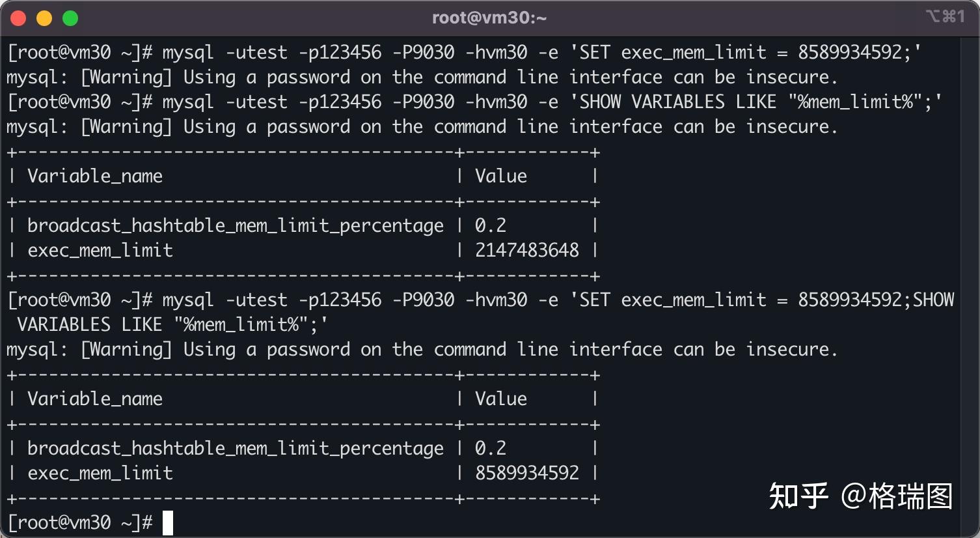The width and height of the screenshot is (980, 538).
Task: Click the wrapped VARIABLES LIKE "%mem_limit%" line
Action: [172, 324]
